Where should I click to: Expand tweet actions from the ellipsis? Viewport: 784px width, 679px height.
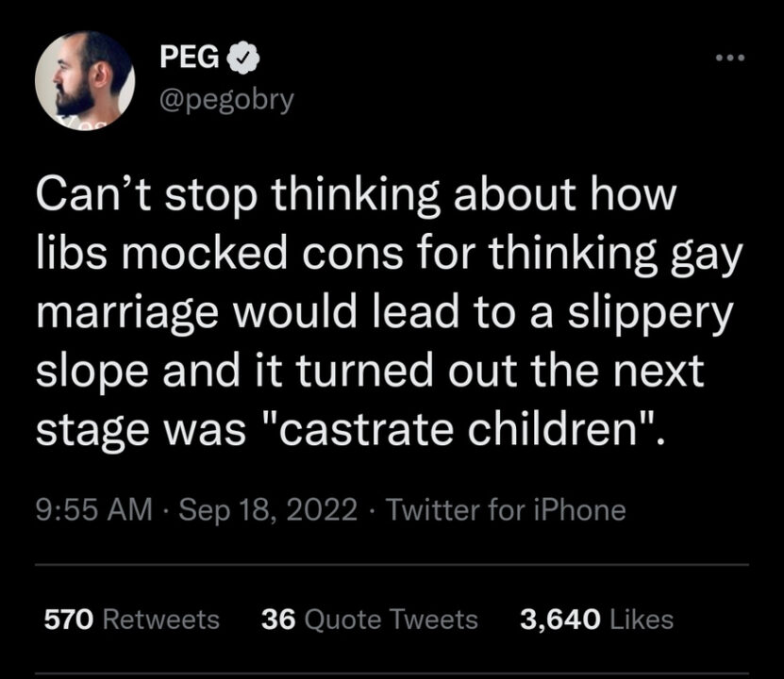click(x=727, y=57)
